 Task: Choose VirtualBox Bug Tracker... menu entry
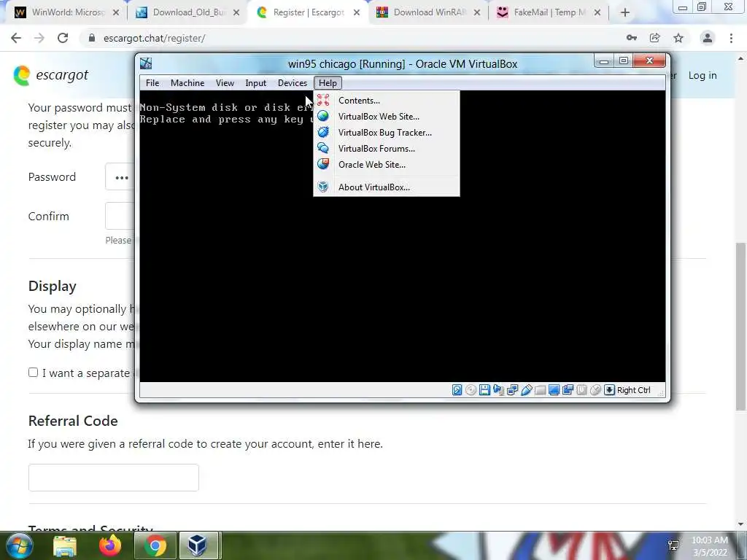pyautogui.click(x=387, y=133)
